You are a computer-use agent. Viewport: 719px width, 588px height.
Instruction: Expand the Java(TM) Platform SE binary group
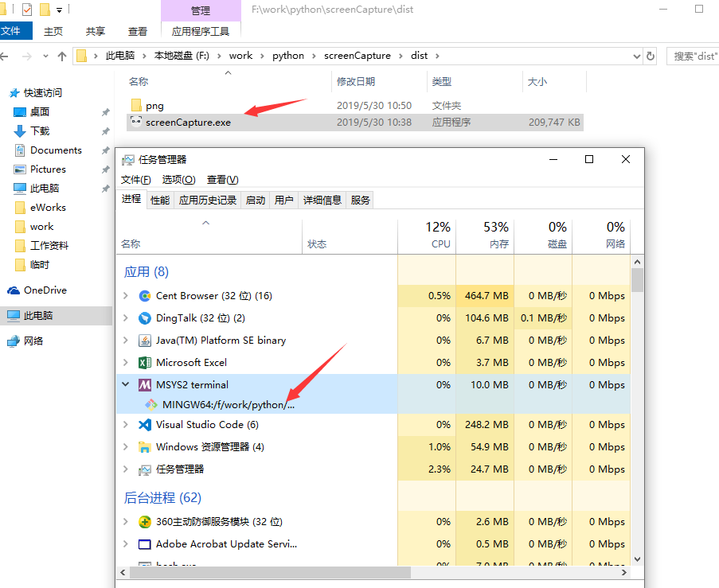(x=126, y=341)
